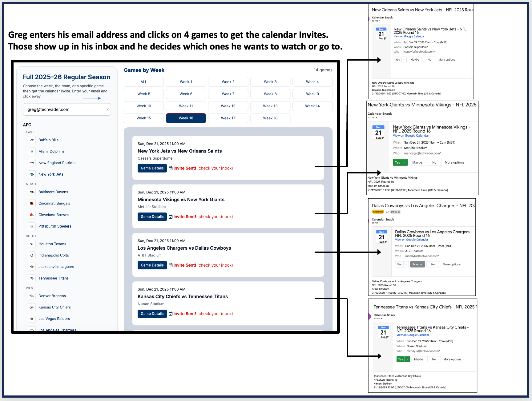Click the Las Vegas Raiders logo icon
Image resolution: width=532 pixels, height=401 pixels.
tap(32, 319)
